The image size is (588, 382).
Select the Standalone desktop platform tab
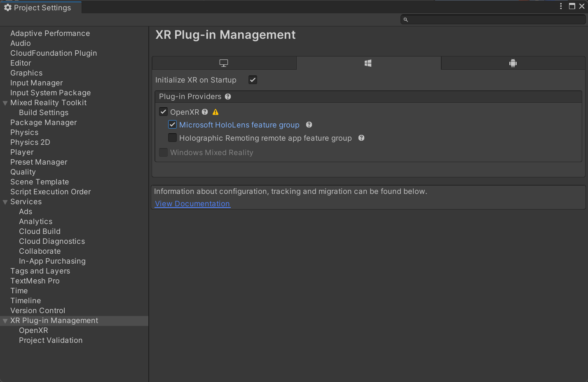[x=224, y=63]
